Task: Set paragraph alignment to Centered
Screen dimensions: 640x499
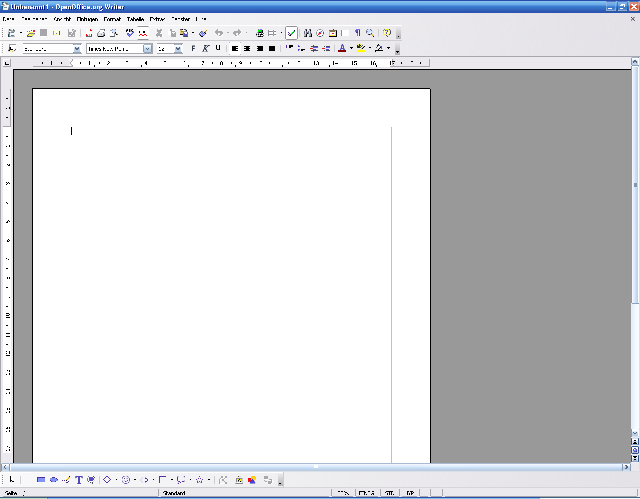Action: [x=247, y=49]
